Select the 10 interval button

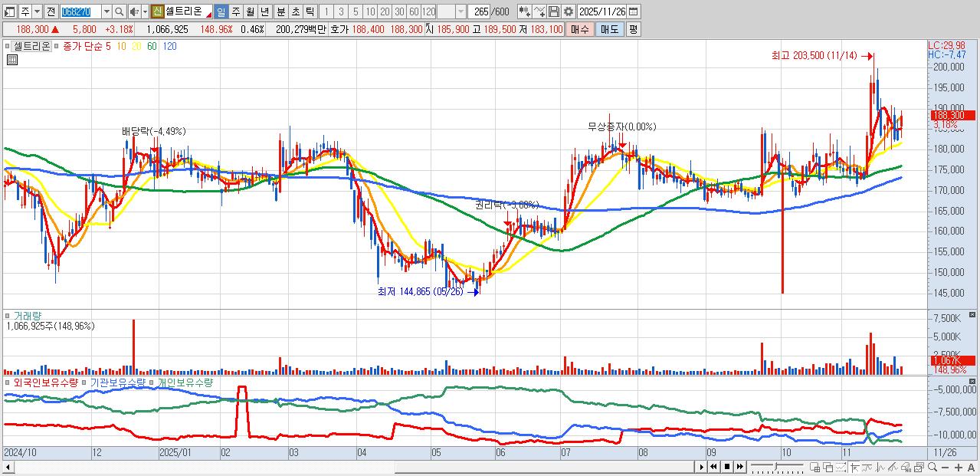click(x=369, y=11)
